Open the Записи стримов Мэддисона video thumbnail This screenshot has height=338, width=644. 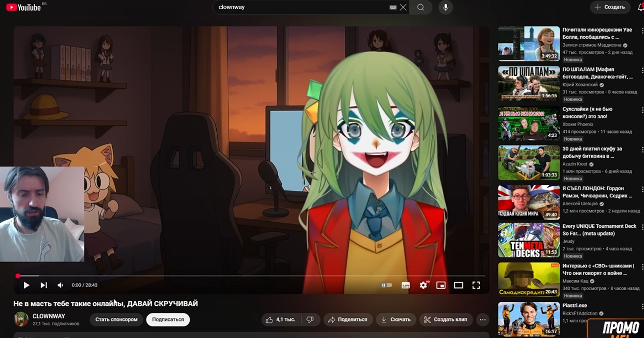pyautogui.click(x=529, y=44)
